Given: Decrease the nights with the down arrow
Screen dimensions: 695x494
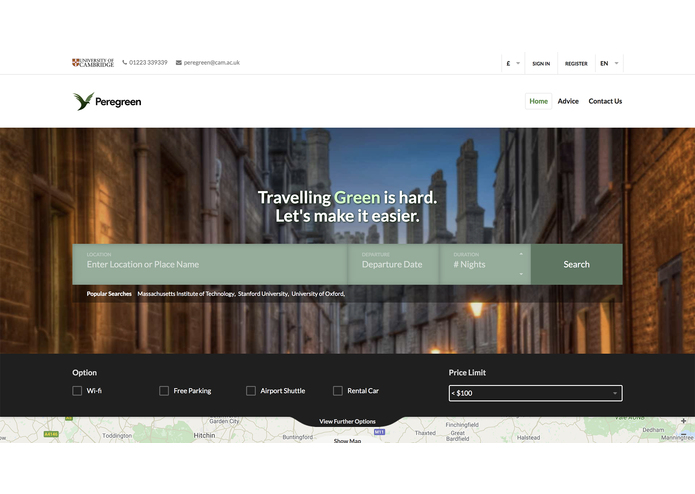Looking at the screenshot, I should pos(521,274).
